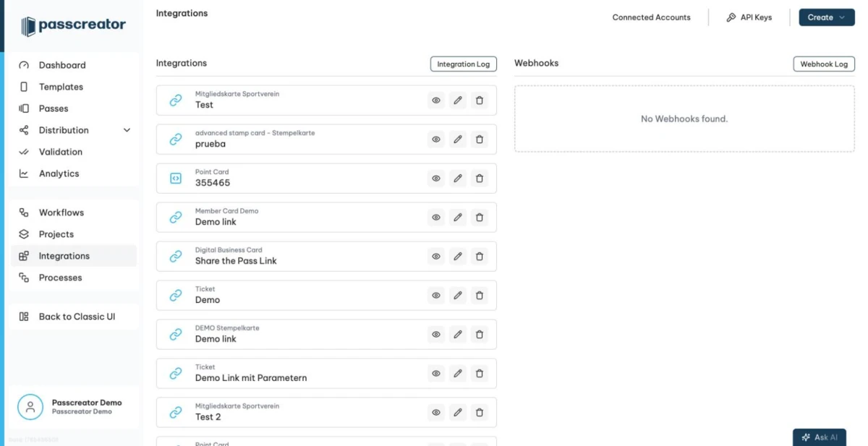This screenshot has height=446, width=868.
Task: Edit the Test 2 integration
Action: 458,413
